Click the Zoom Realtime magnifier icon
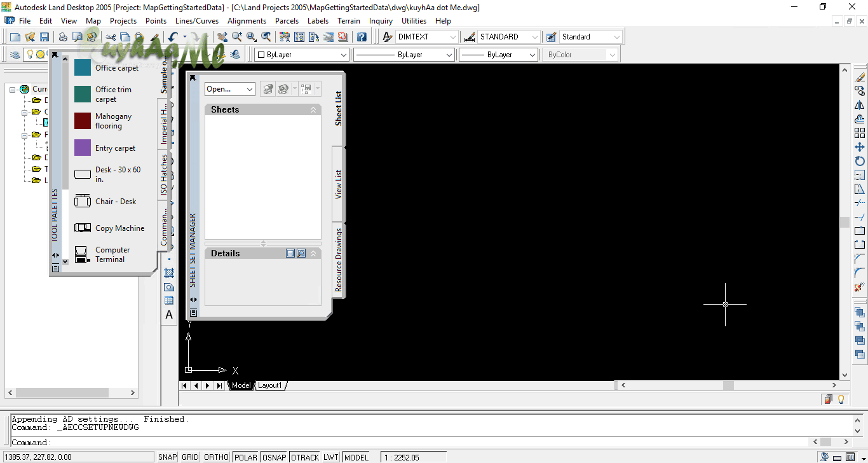This screenshot has width=868, height=463. pos(237,38)
